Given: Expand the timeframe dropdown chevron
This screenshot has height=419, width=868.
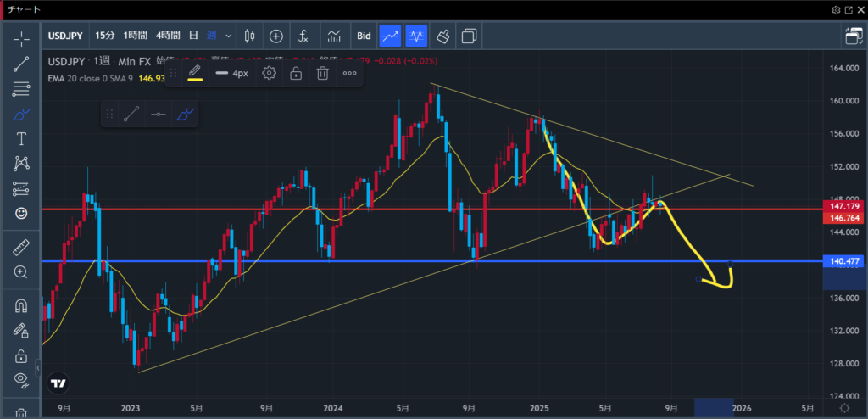Looking at the screenshot, I should pos(228,36).
